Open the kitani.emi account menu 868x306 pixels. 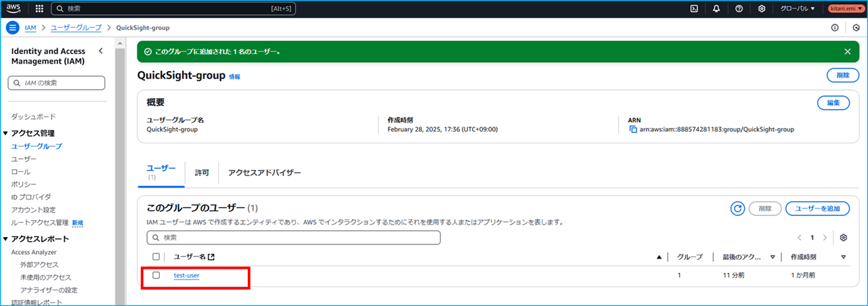845,9
